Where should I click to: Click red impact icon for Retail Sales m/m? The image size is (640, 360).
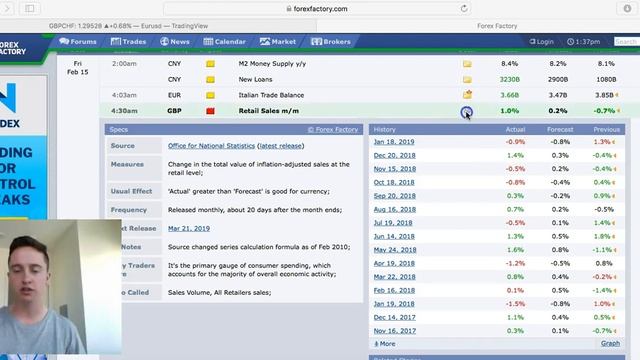210,111
